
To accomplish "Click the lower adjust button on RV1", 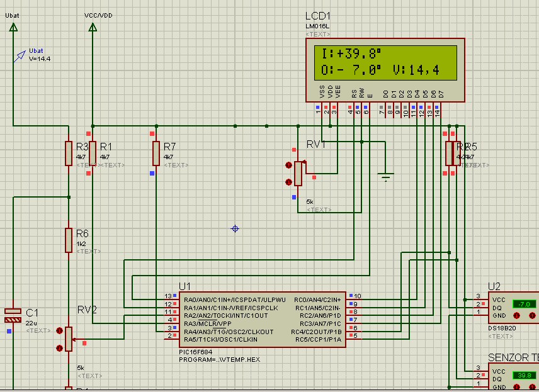I will coord(289,182).
